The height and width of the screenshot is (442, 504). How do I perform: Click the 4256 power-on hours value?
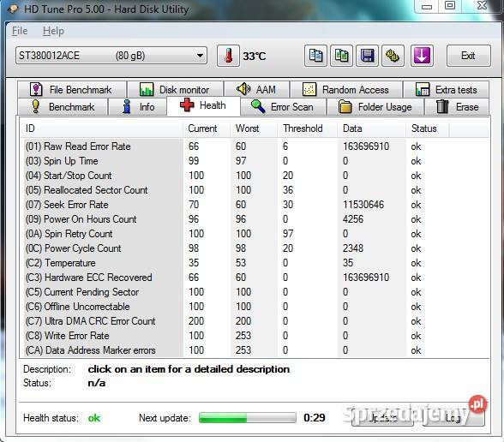tap(353, 219)
